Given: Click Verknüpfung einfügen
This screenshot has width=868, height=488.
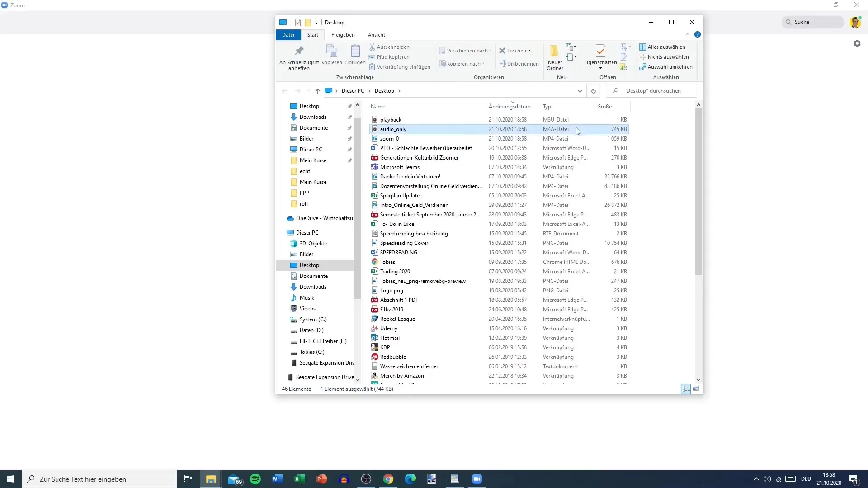Looking at the screenshot, I should pyautogui.click(x=400, y=67).
